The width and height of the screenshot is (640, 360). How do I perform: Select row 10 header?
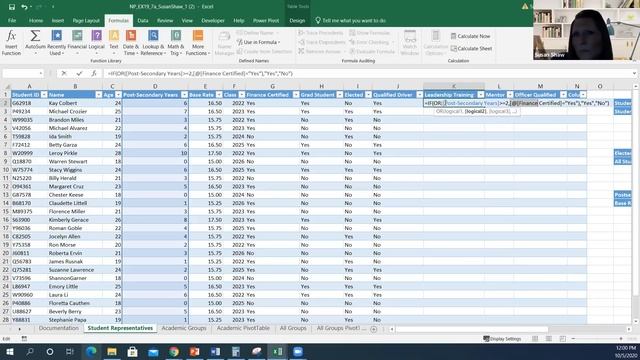coord(6,170)
